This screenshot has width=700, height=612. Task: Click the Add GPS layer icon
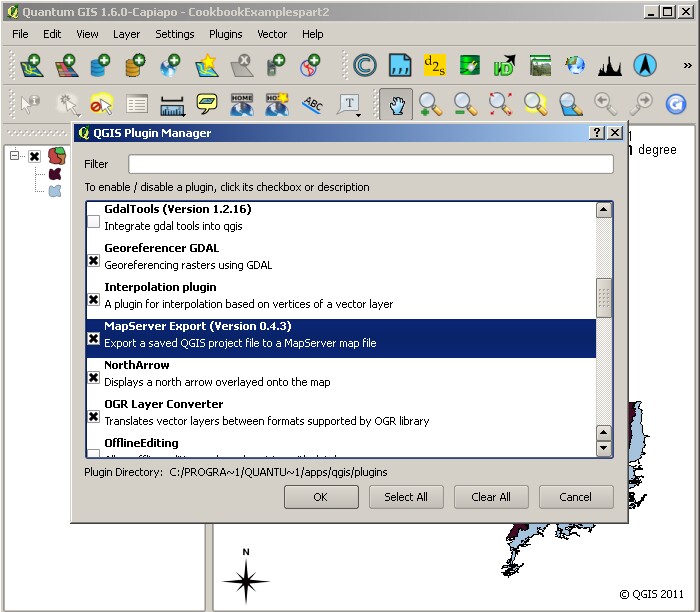[x=275, y=66]
